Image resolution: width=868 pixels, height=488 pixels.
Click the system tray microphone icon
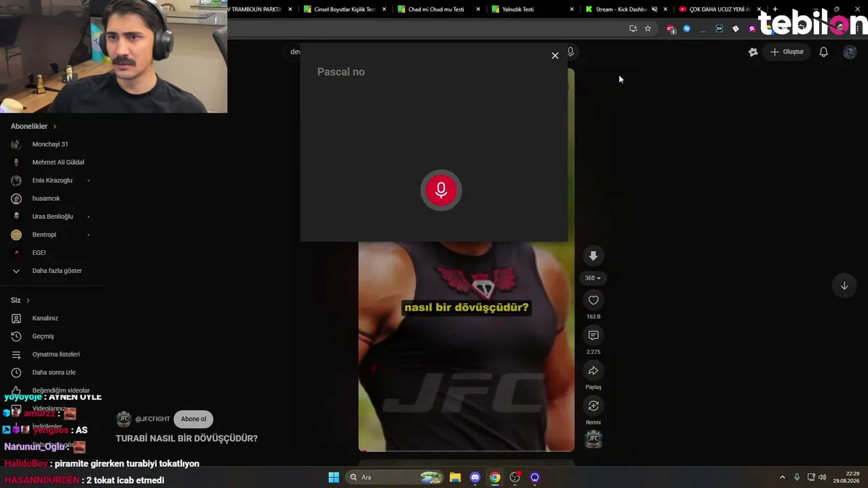tap(797, 477)
